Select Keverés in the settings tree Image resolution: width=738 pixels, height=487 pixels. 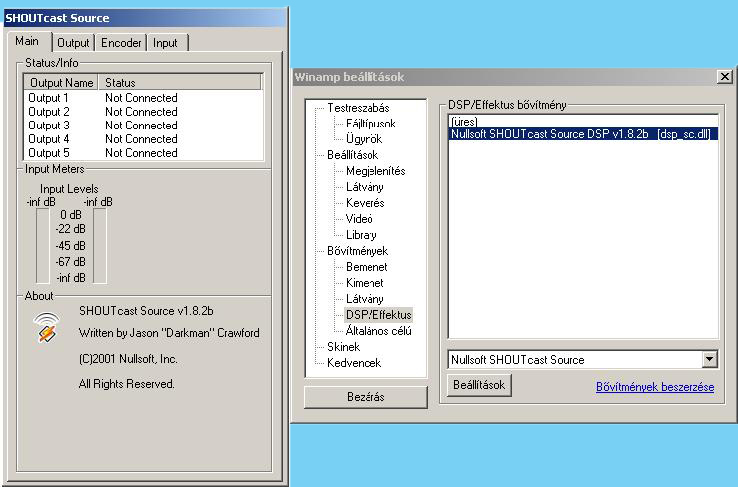(365, 203)
